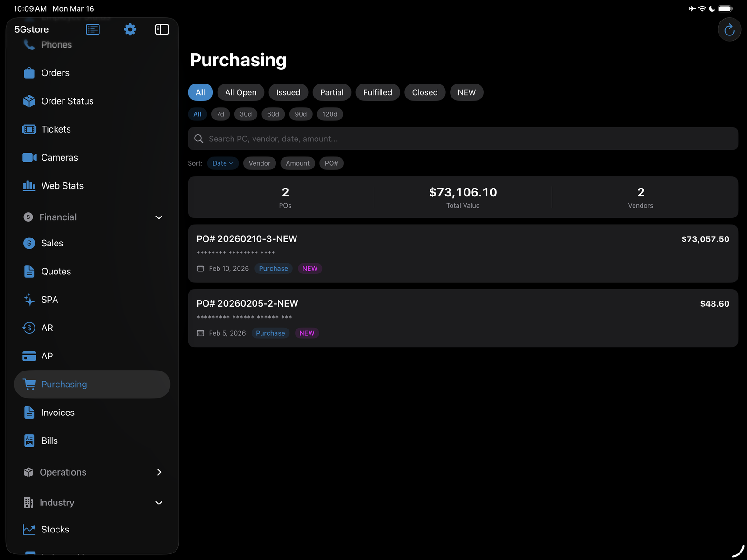Toggle sorting by Vendor

click(260, 163)
